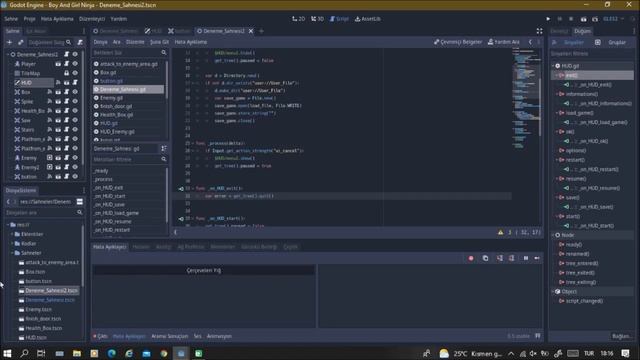The image size is (640, 360).
Task: Toggle distraction-free fullscreen icon
Action: (540, 31)
